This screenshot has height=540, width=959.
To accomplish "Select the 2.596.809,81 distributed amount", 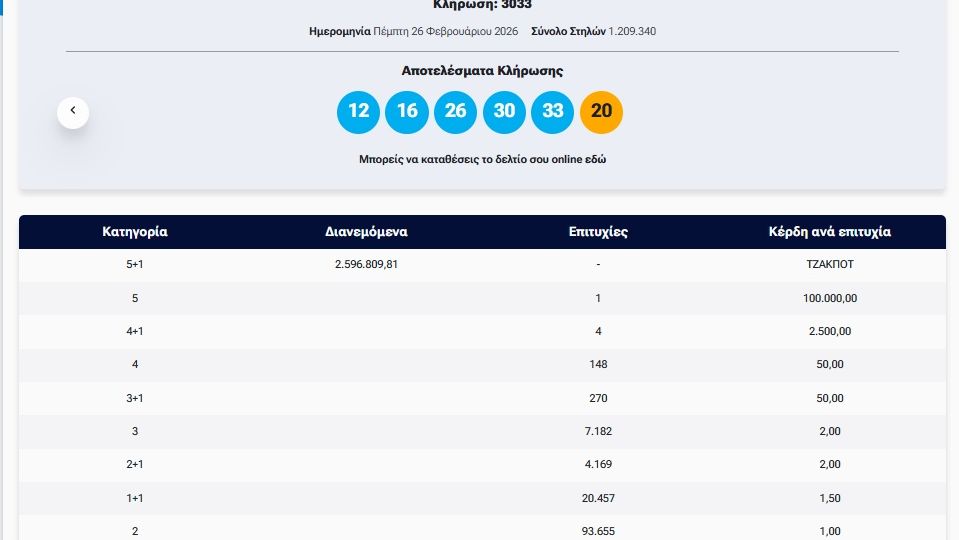I will pyautogui.click(x=366, y=265).
